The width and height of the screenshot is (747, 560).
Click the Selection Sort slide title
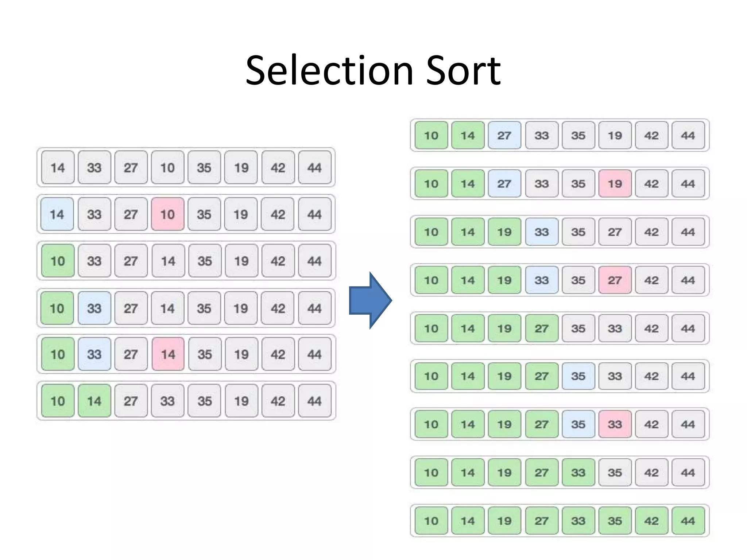[373, 70]
